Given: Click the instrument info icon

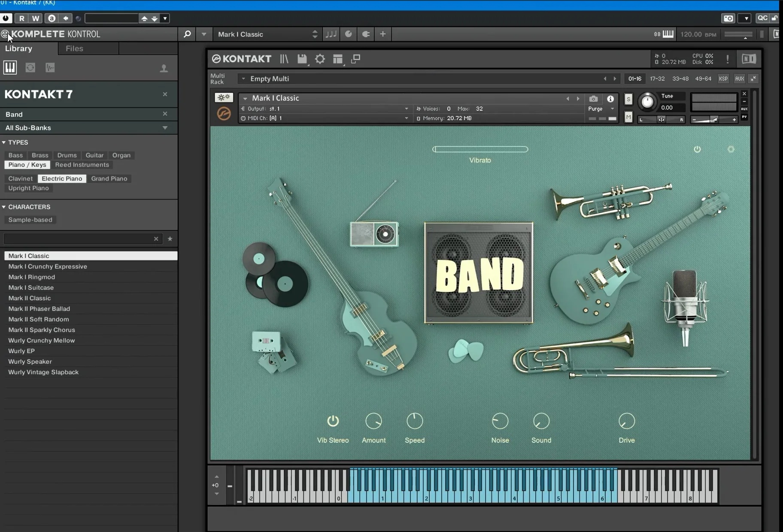Looking at the screenshot, I should click(x=610, y=99).
